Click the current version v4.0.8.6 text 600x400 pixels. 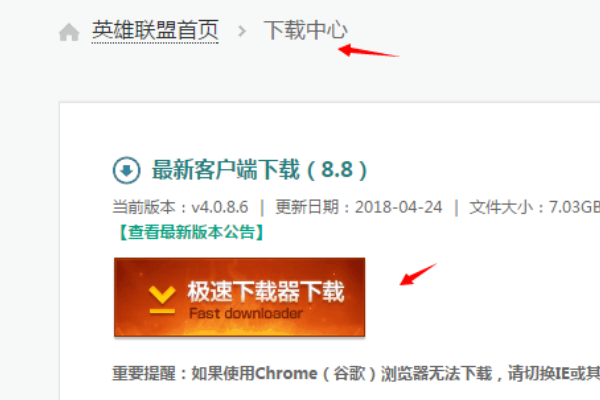coord(220,207)
